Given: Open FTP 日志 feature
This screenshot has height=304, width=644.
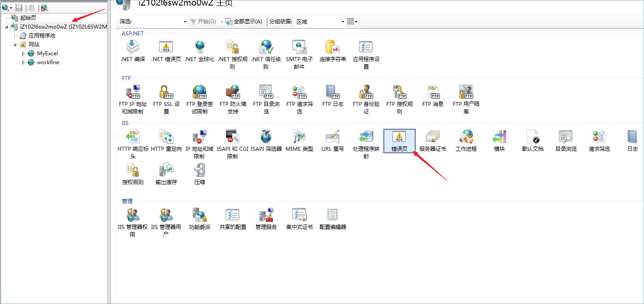Looking at the screenshot, I should pos(333,96).
